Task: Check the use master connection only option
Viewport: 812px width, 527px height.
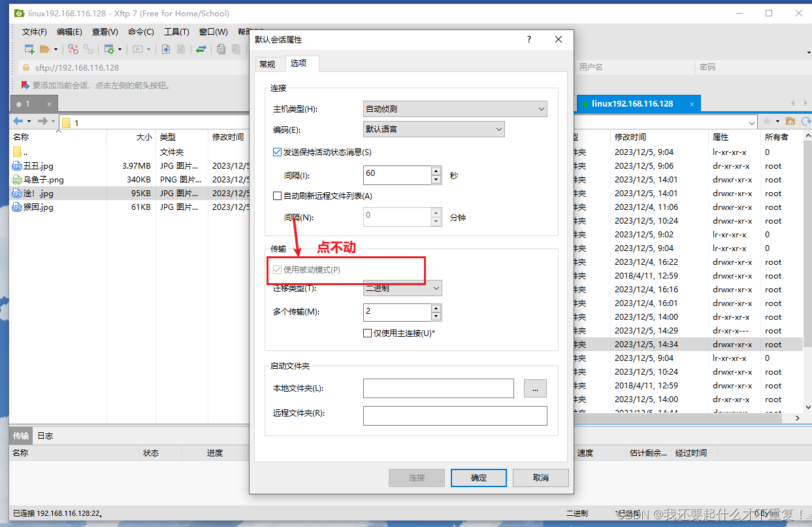Action: click(368, 333)
